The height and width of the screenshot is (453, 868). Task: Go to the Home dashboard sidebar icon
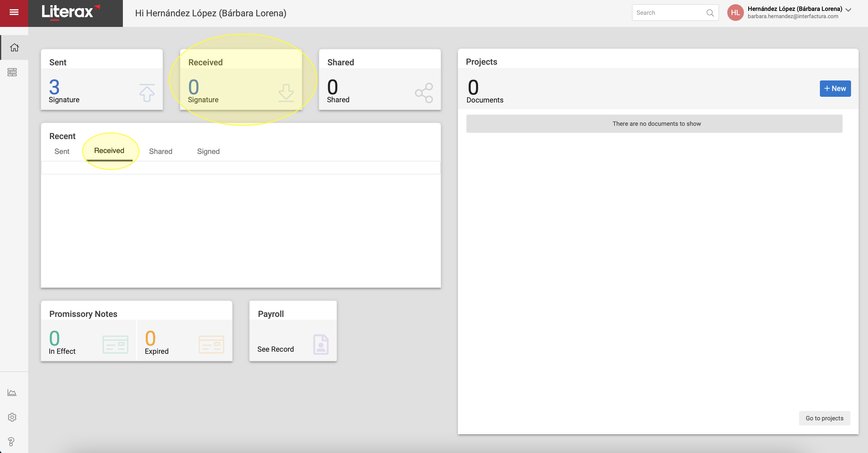click(14, 47)
